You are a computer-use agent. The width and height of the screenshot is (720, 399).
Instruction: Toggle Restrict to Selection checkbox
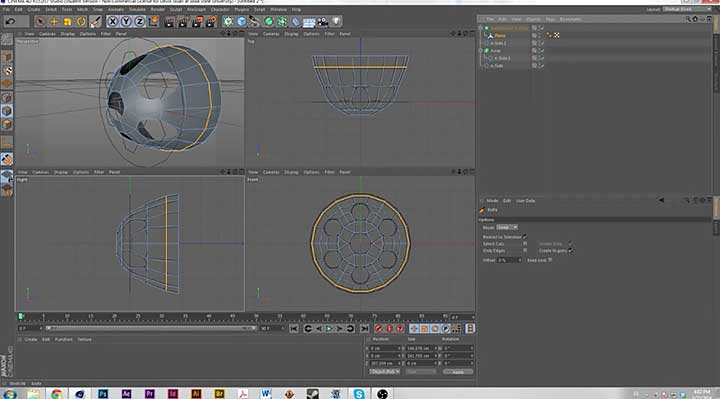tap(524, 237)
